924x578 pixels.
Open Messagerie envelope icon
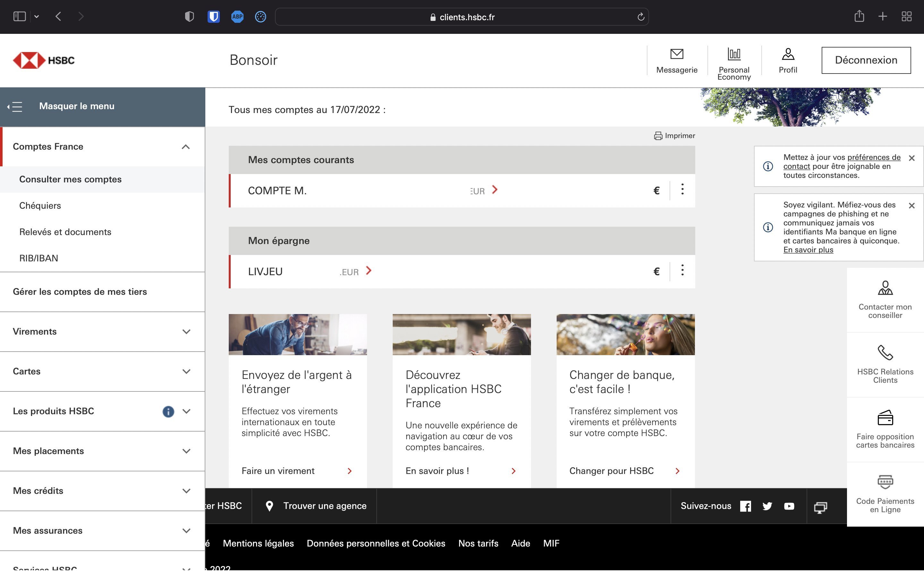pyautogui.click(x=677, y=54)
